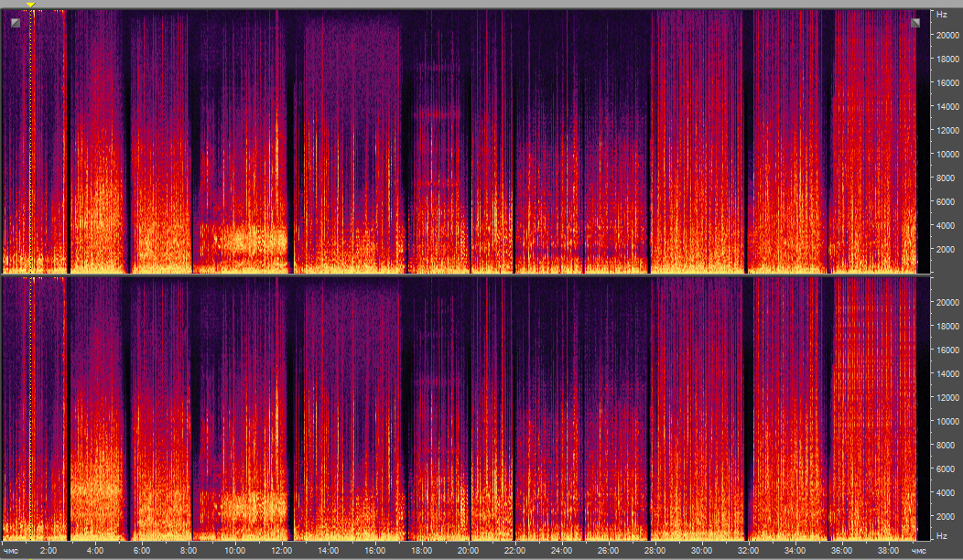Image resolution: width=963 pixels, height=560 pixels.
Task: Click the 26:00 mark on time ruler
Action: point(608,550)
